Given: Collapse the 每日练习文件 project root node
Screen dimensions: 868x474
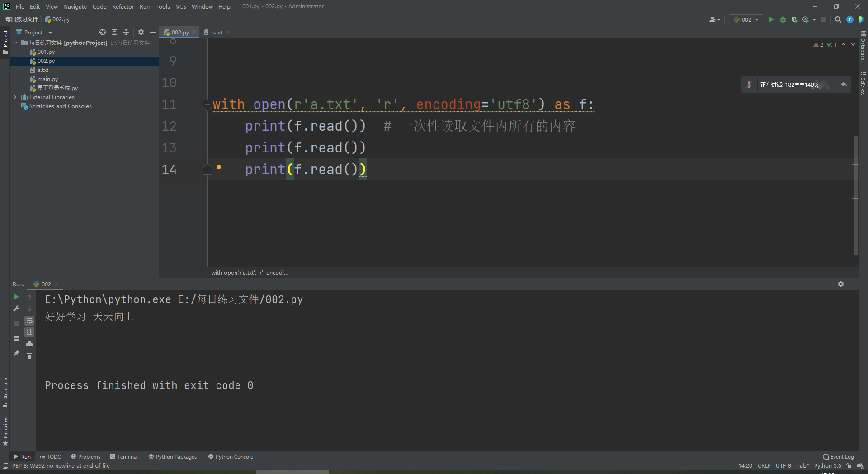Looking at the screenshot, I should click(x=15, y=43).
